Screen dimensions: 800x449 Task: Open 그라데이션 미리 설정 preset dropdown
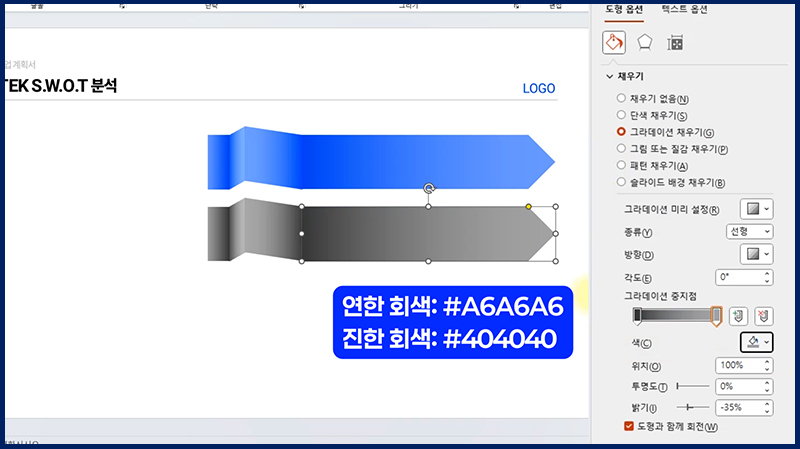coord(757,209)
